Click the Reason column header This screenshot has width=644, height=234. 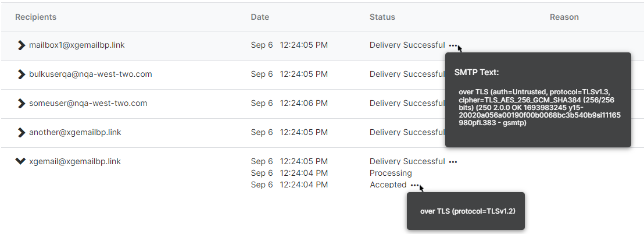click(564, 17)
